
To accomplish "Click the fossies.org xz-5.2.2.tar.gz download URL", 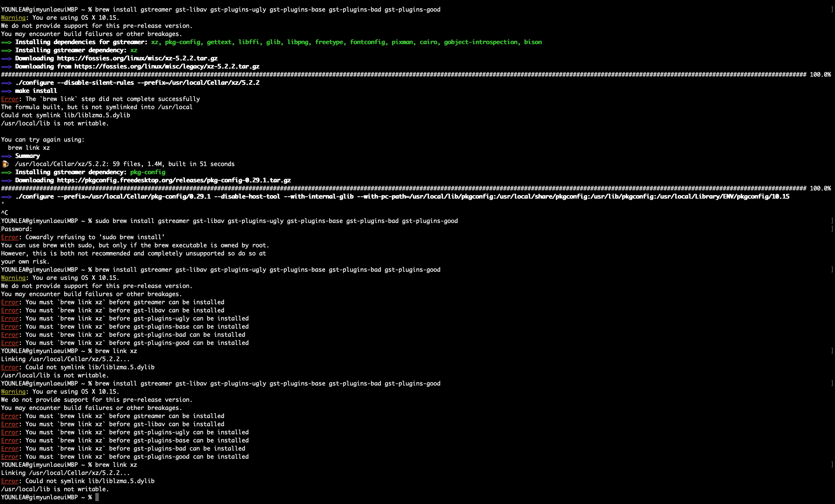I will coord(137,58).
